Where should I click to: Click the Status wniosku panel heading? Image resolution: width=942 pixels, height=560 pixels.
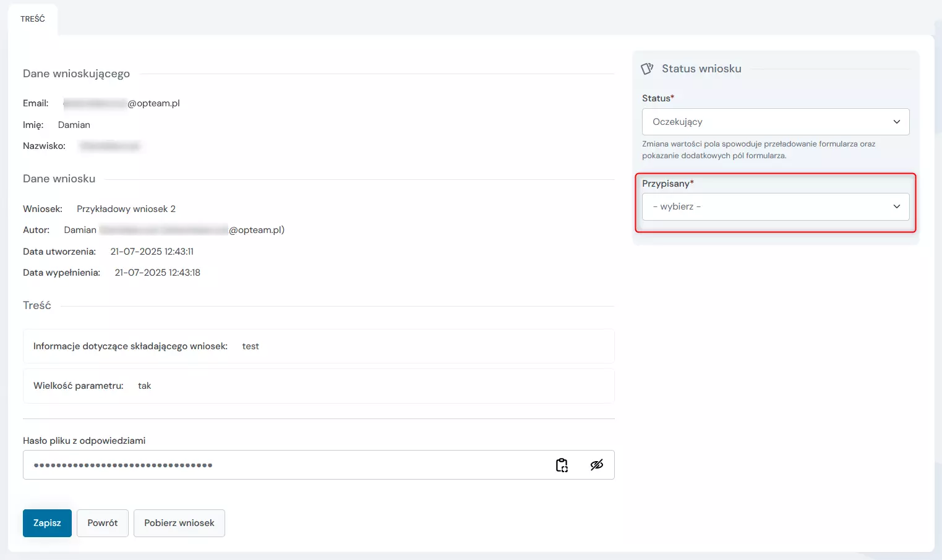[701, 69]
